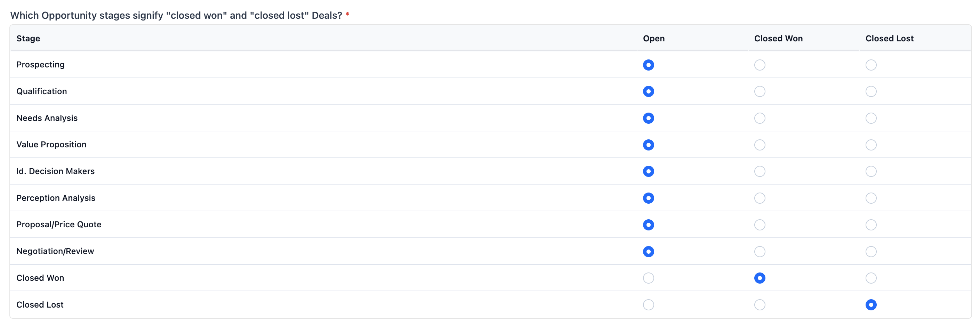The height and width of the screenshot is (326, 980).
Task: Mark Id. Decision Makers as Closed Won
Action: 760,172
